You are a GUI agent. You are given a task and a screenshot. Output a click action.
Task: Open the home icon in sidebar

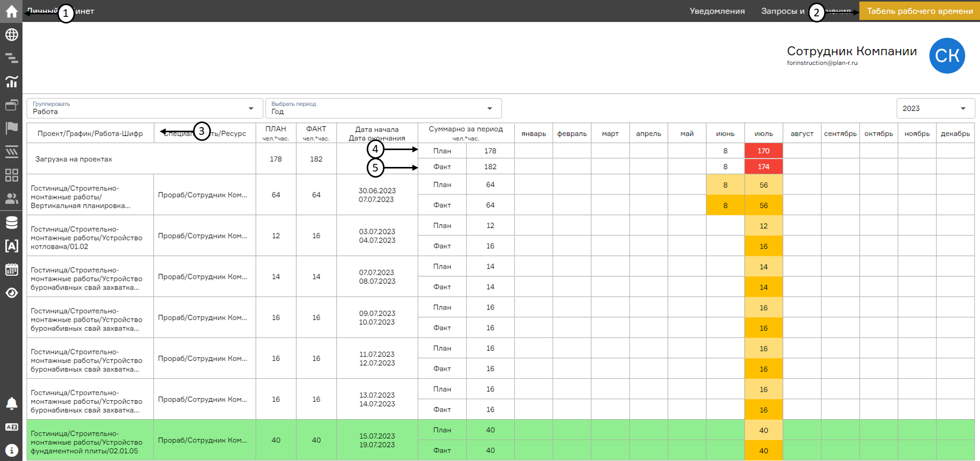click(x=11, y=11)
